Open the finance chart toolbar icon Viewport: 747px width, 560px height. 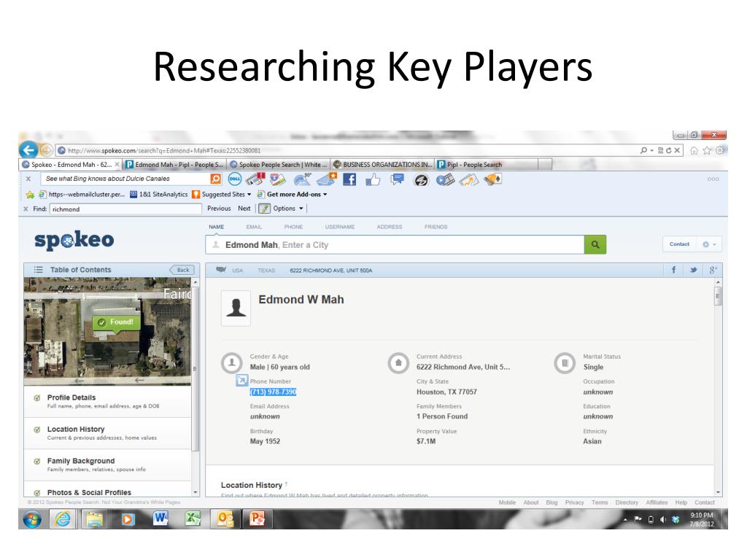(x=469, y=180)
